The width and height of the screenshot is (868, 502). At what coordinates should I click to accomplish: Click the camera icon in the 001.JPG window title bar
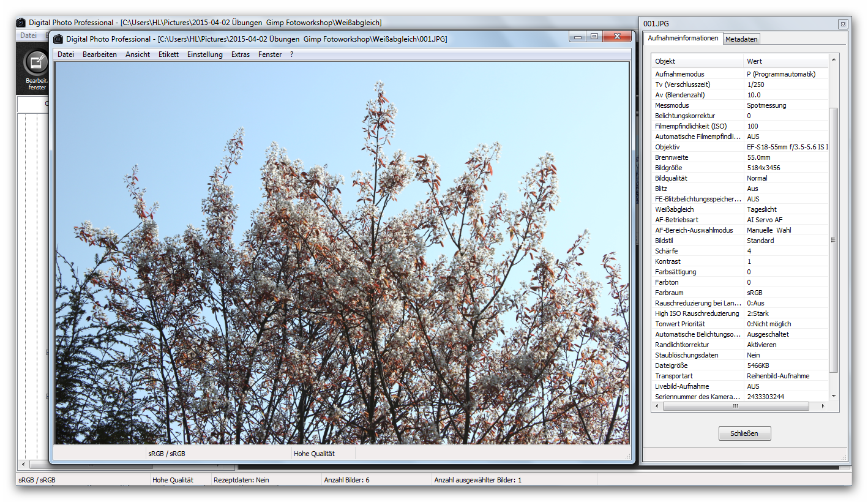pos(58,39)
